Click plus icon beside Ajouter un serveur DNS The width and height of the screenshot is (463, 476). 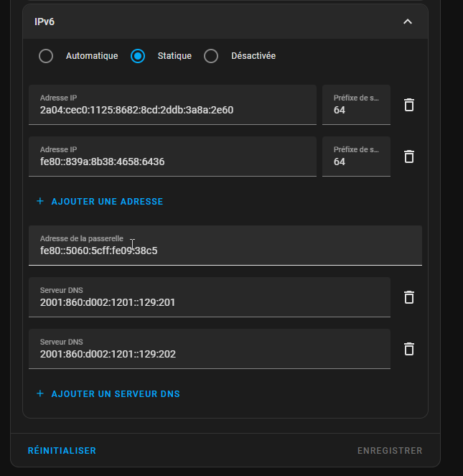(x=40, y=393)
